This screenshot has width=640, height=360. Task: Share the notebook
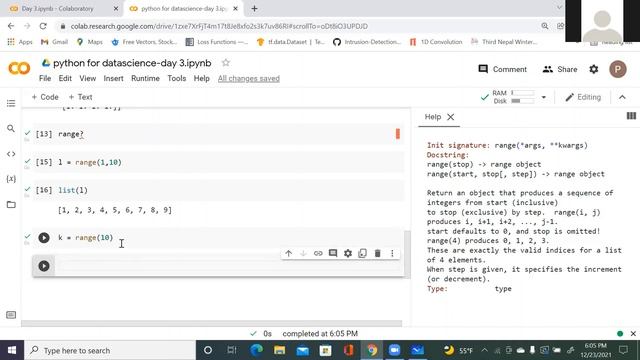(x=560, y=69)
